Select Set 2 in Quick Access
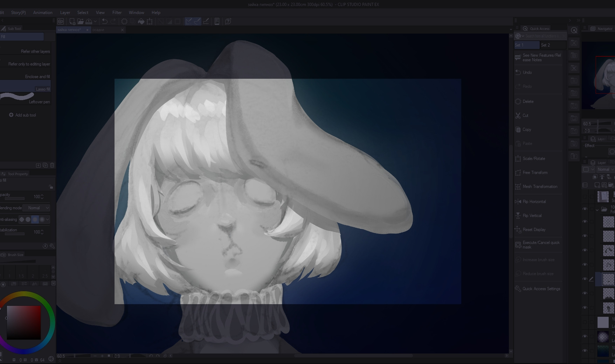 tap(553, 45)
